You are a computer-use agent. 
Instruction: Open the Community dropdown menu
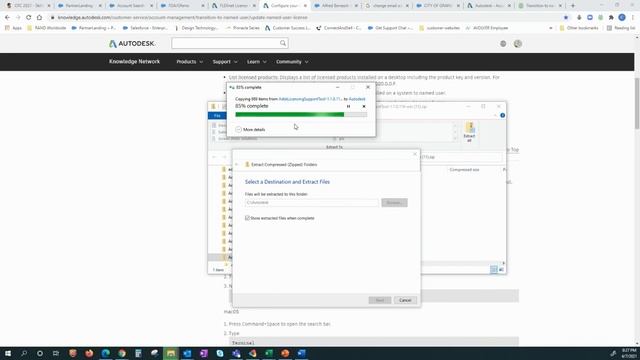point(292,62)
